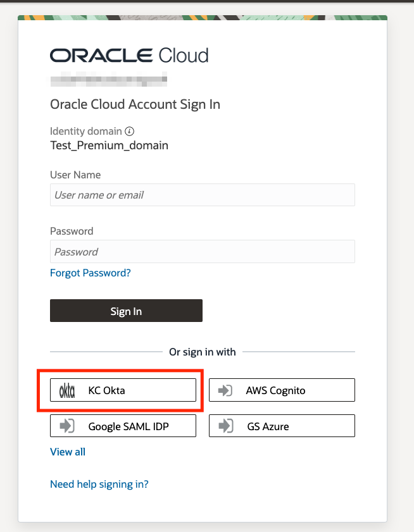Image resolution: width=414 pixels, height=532 pixels.
Task: Pick GS Azure as identity provider
Action: tap(282, 425)
